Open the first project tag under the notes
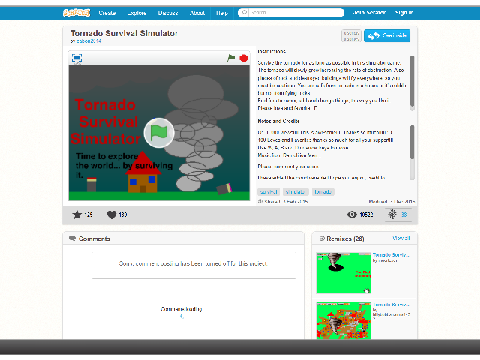Screen dimensions: 480x360 click(x=268, y=192)
